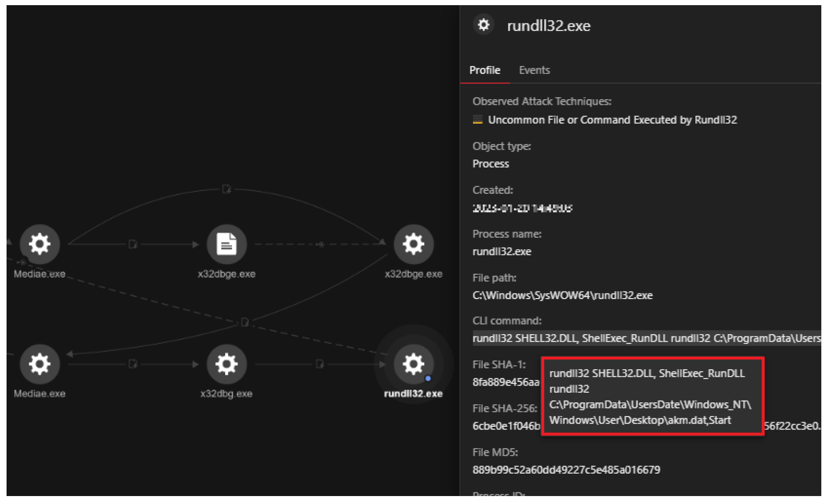The height and width of the screenshot is (504, 826).
Task: Click the severity icon beside Uncommon File technique
Action: (x=478, y=120)
